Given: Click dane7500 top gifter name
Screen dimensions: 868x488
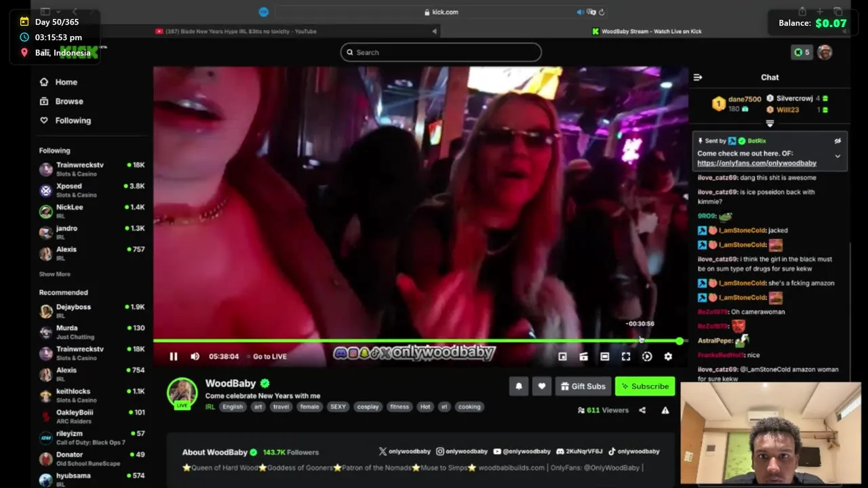Looking at the screenshot, I should click(745, 100).
